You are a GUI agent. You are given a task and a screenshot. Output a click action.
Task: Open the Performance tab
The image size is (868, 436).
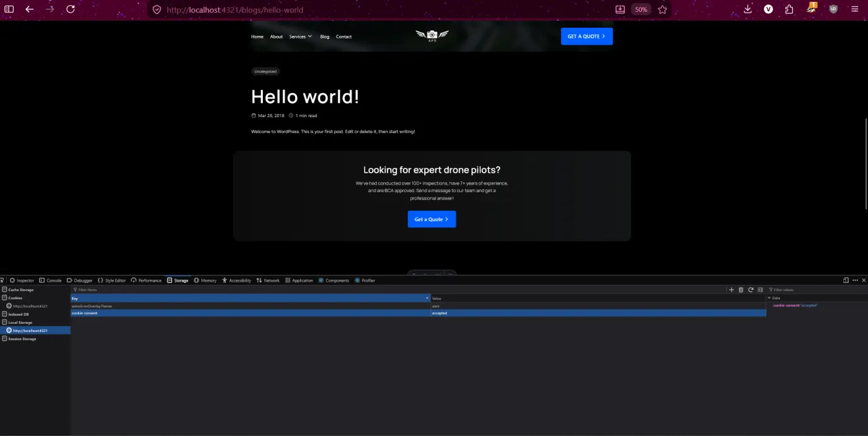point(146,280)
